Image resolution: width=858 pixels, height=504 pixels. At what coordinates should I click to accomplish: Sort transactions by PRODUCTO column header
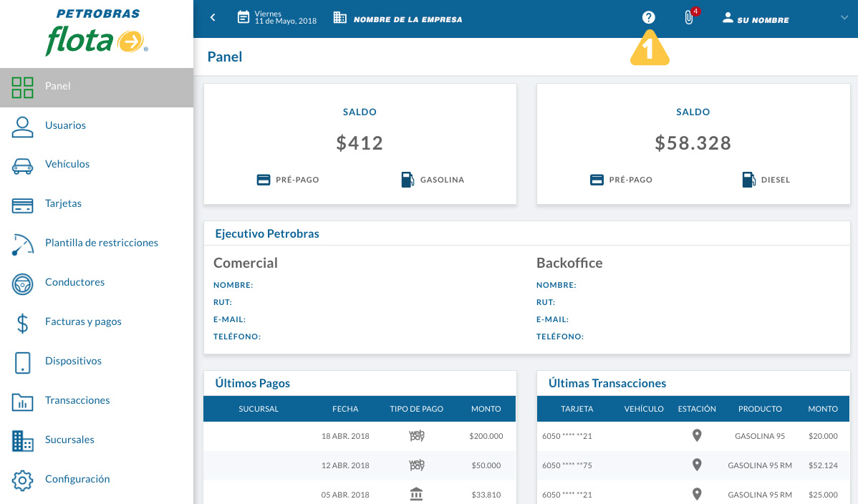pos(760,409)
